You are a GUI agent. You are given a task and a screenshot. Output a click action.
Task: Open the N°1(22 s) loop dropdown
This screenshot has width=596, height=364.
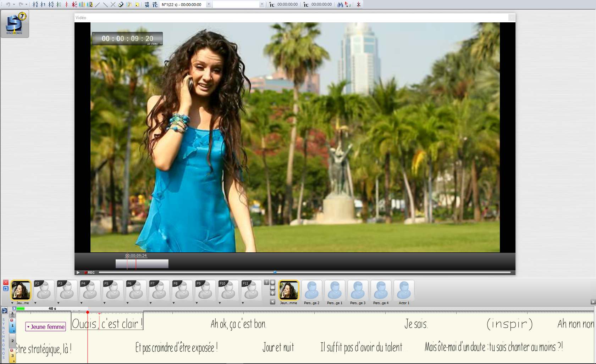click(209, 5)
